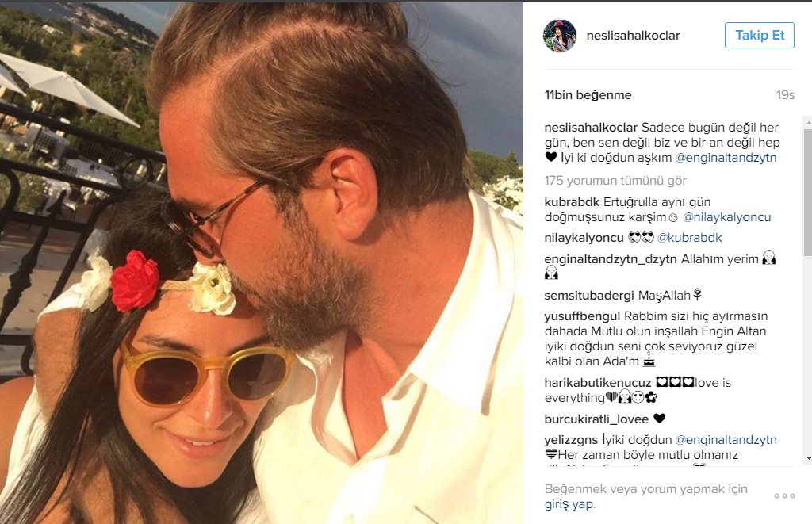Open neslisahalkoclar username in header

click(633, 36)
